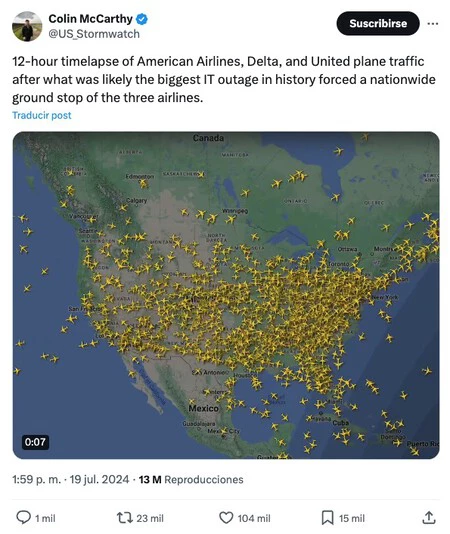Like the post with heart icon
Screen dimensions: 450x534
coord(226,518)
